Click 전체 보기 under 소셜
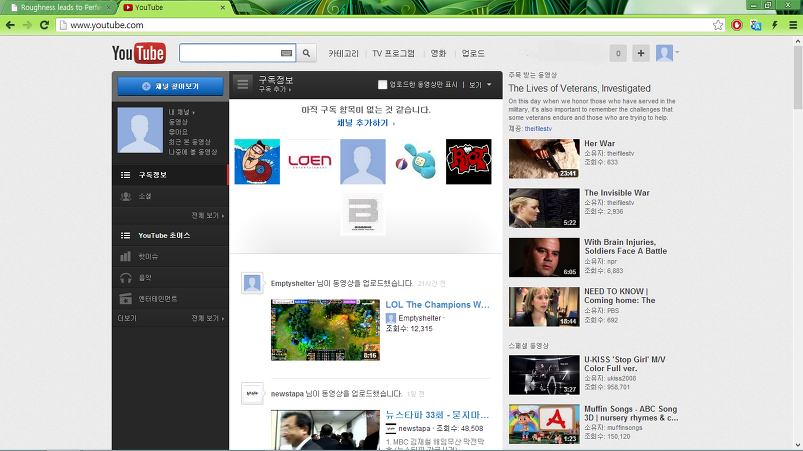803x451 pixels. 207,216
